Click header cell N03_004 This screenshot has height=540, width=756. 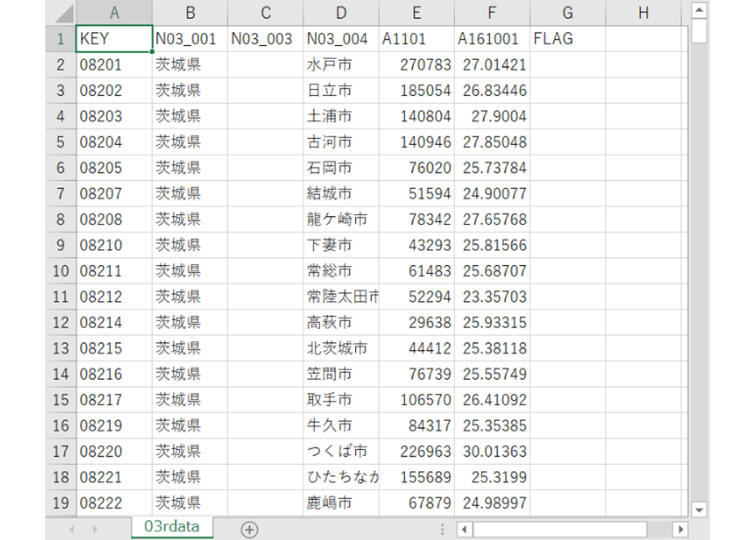coord(341,38)
